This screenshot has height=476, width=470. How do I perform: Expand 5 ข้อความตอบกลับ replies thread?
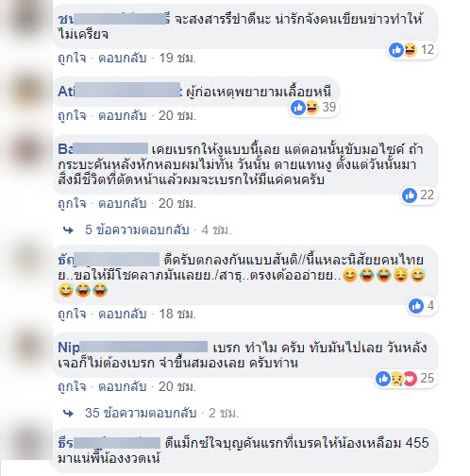tap(137, 230)
